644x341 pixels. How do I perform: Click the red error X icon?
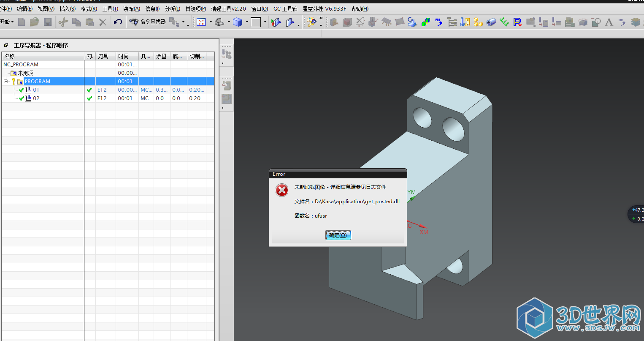point(282,190)
